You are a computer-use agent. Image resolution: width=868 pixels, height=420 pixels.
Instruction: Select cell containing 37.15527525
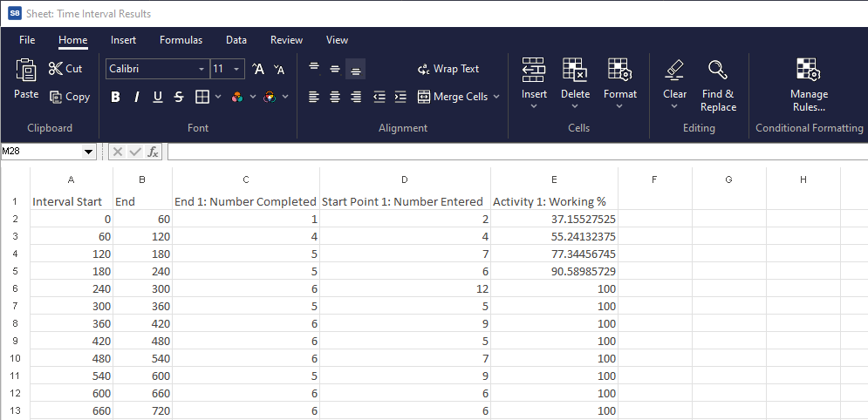(x=554, y=219)
